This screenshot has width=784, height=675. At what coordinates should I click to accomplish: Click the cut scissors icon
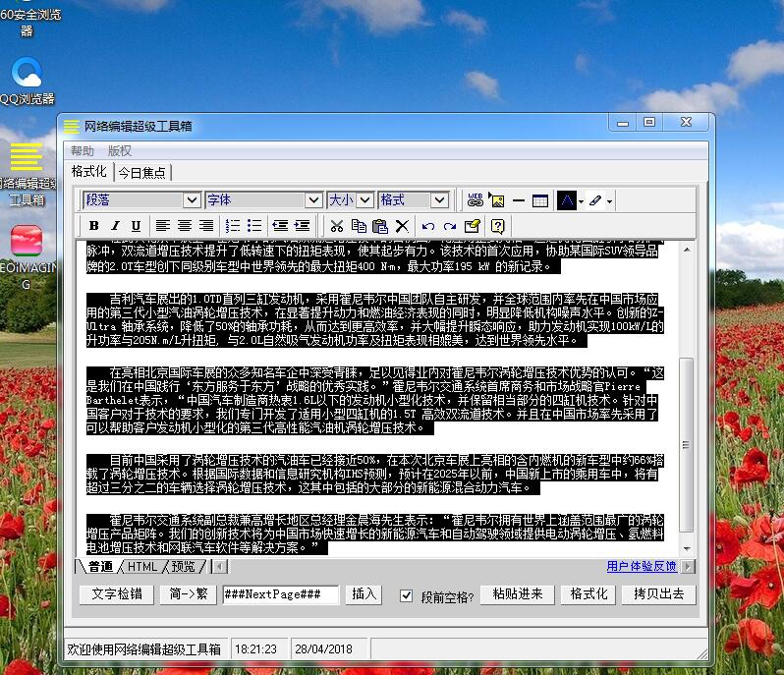click(336, 226)
